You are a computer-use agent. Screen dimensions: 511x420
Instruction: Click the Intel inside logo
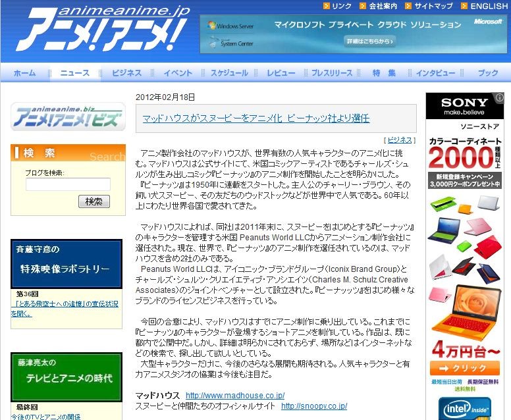click(x=465, y=408)
